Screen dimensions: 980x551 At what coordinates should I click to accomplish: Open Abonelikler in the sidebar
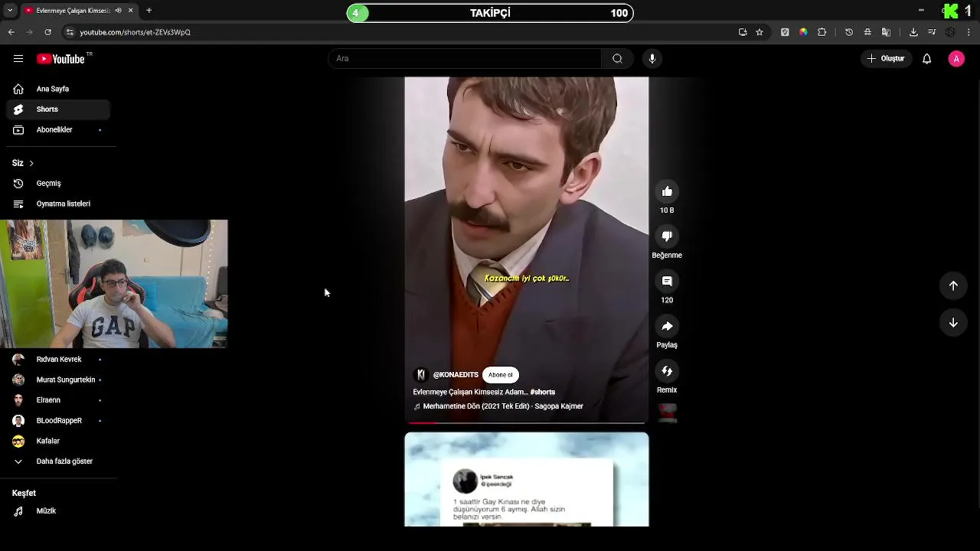(58, 130)
